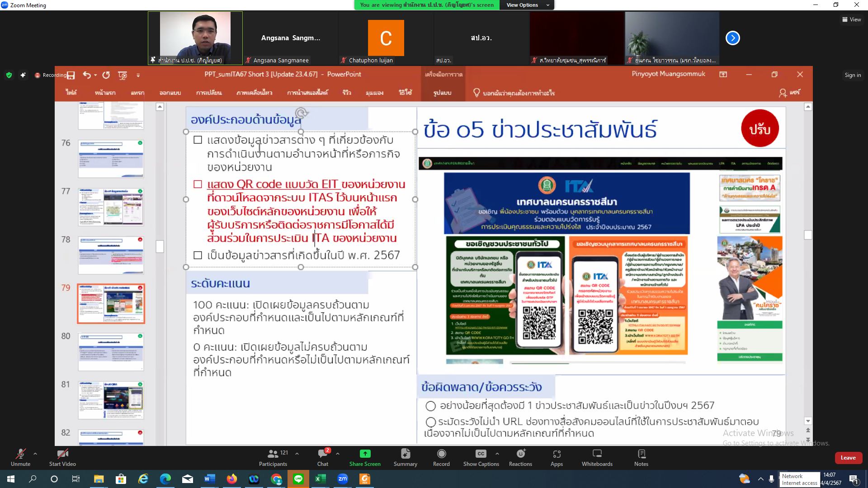The image size is (868, 488).
Task: Click Sign in in PowerPoint
Action: [853, 75]
